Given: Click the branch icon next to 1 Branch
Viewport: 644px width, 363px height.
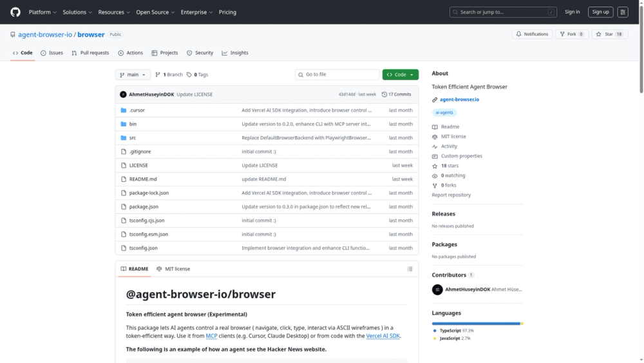Looking at the screenshot, I should tap(158, 74).
